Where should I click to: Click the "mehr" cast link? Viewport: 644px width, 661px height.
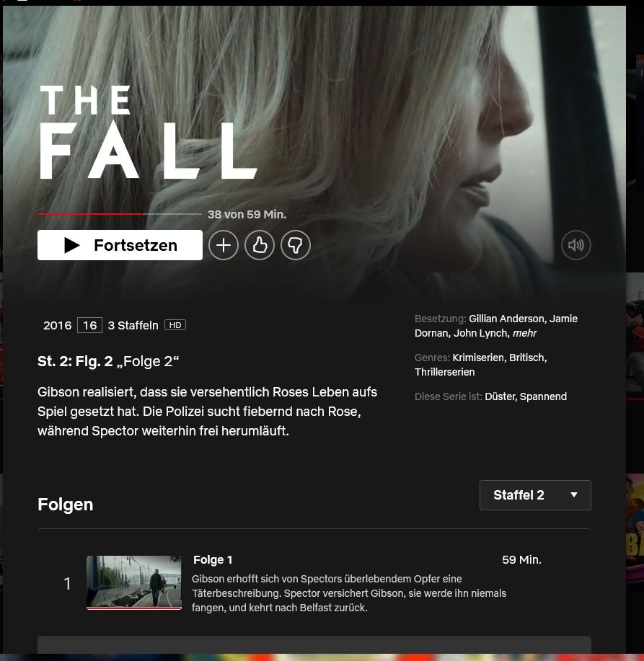tap(524, 333)
